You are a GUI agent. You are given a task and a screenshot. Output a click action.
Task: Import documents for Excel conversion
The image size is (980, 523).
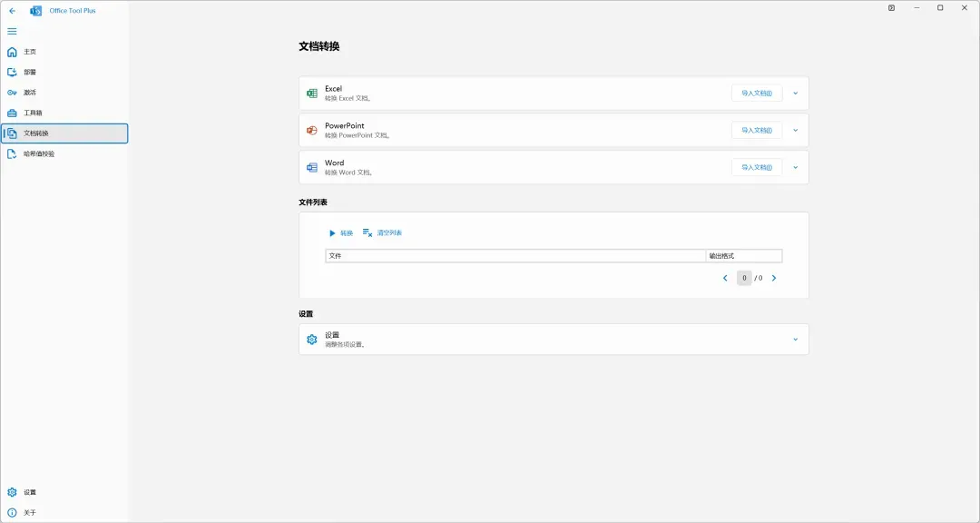point(757,94)
